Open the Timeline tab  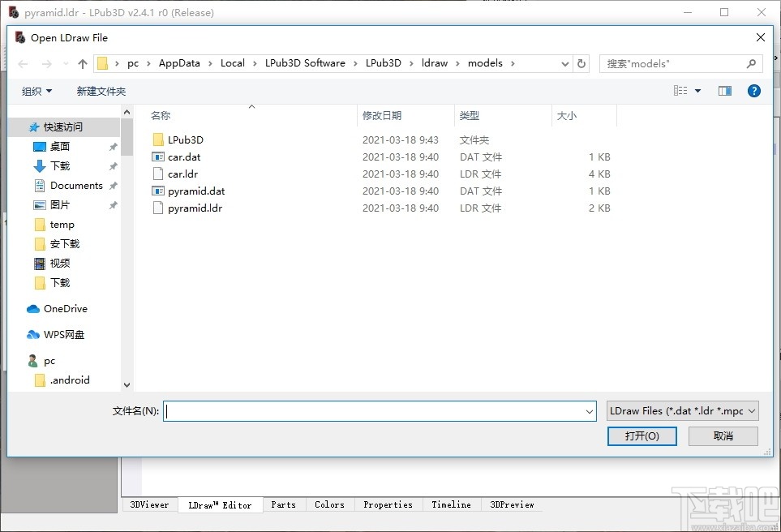(x=451, y=504)
